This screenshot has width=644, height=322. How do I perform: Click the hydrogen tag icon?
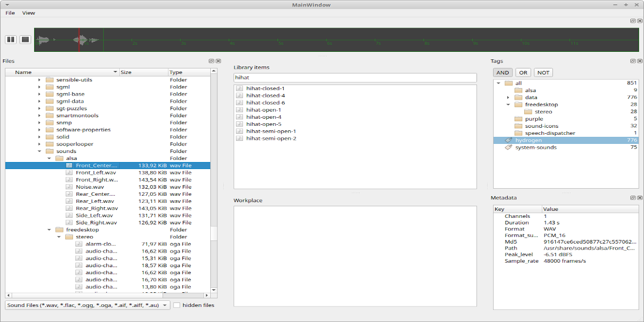[x=508, y=140]
